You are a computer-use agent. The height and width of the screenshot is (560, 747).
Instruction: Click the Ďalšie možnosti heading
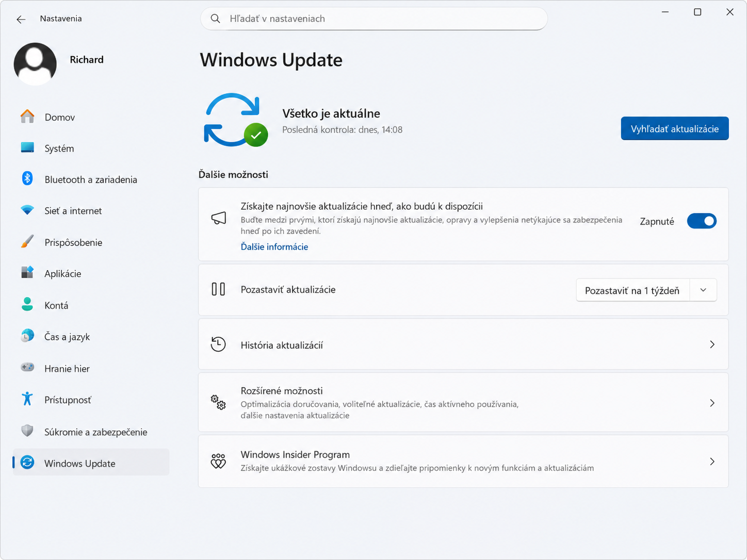pyautogui.click(x=233, y=174)
